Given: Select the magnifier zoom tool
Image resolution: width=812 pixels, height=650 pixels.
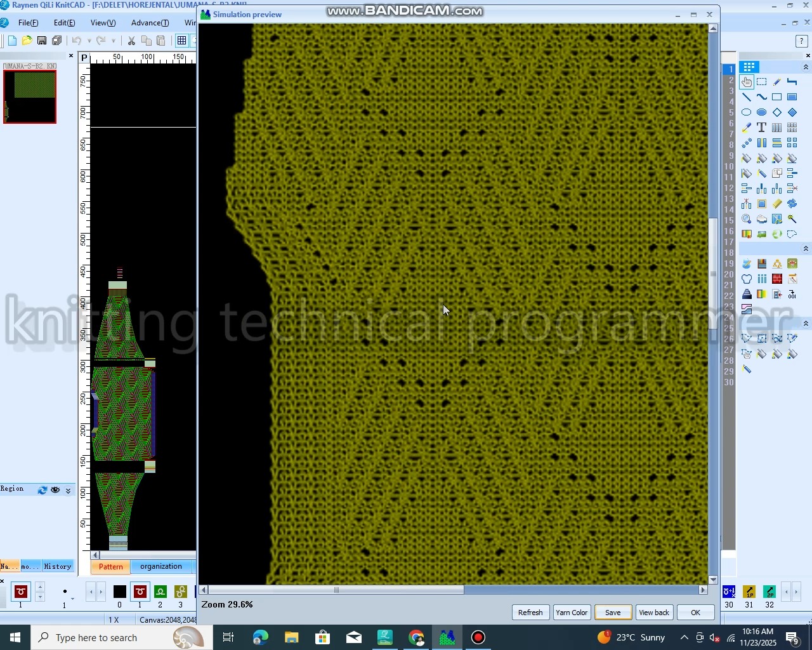Looking at the screenshot, I should 747,219.
